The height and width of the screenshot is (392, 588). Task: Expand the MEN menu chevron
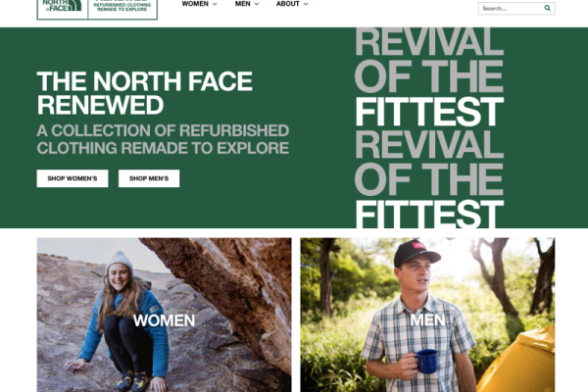coord(257,4)
